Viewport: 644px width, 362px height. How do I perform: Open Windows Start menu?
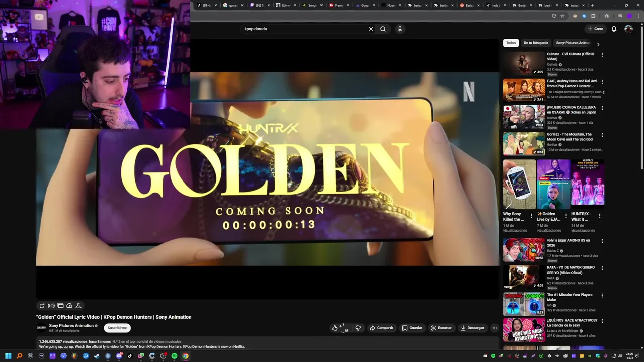tap(8, 356)
